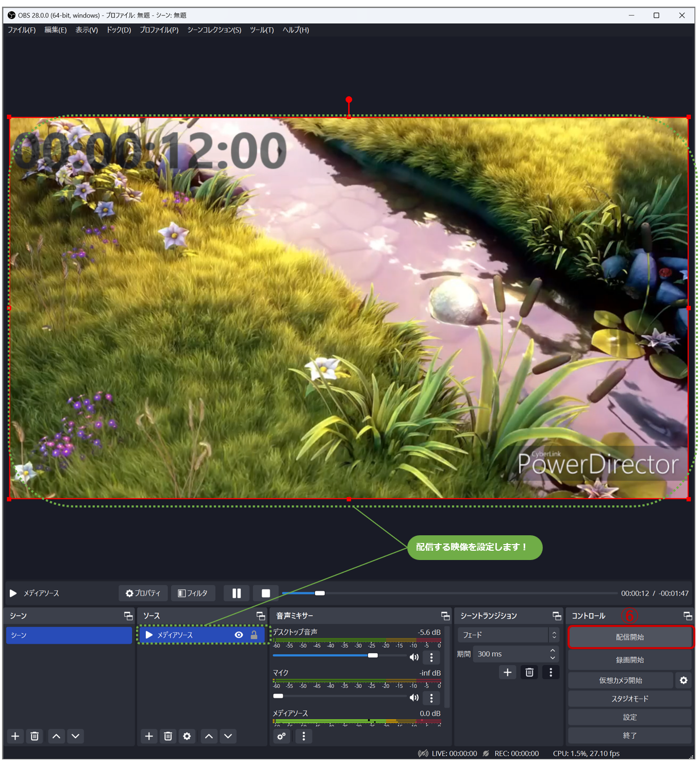This screenshot has width=700, height=763.
Task: Add a new scene with plus icon
Action: point(15,736)
